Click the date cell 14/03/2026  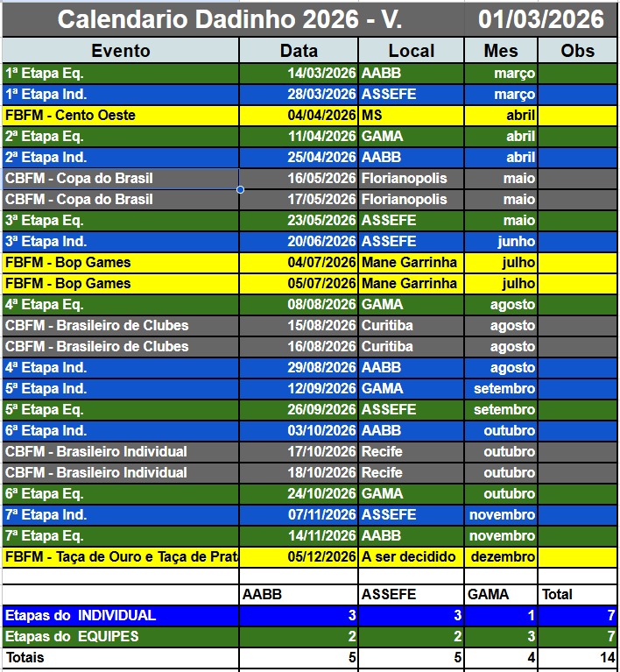299,74
